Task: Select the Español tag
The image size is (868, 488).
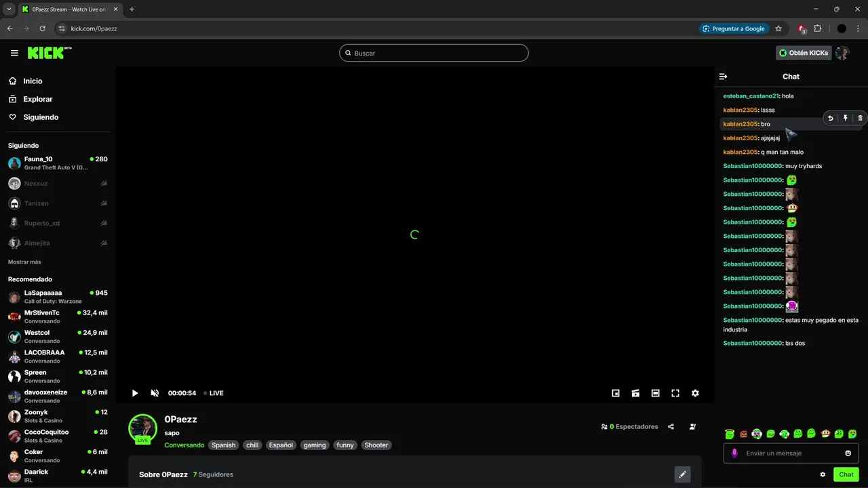Action: pos(281,445)
